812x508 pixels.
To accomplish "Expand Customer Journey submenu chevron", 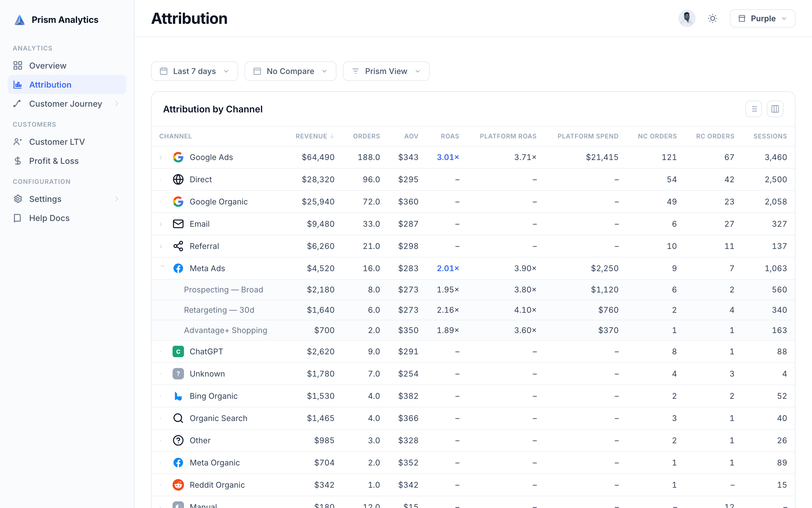I will (117, 104).
